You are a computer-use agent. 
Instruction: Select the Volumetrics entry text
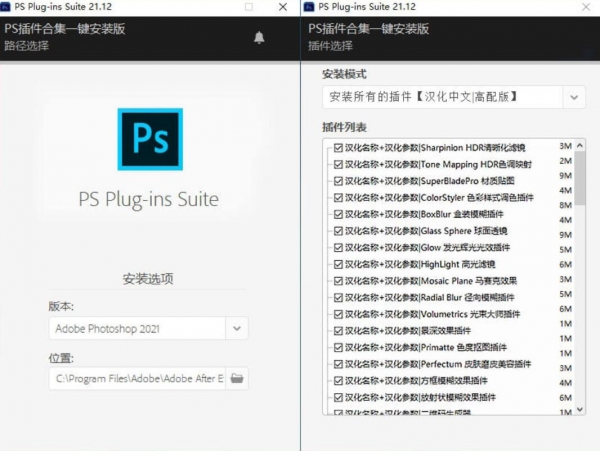[x=432, y=314]
